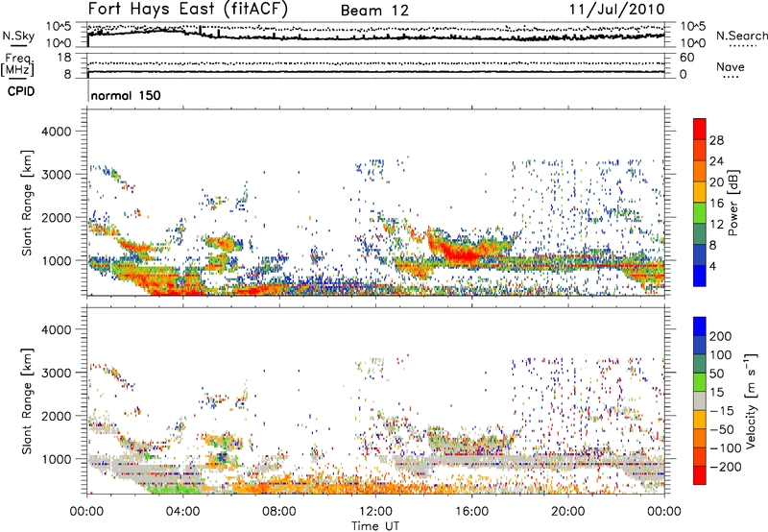Click the N.Sky legend label
This screenshot has height=532, width=768.
(18, 36)
